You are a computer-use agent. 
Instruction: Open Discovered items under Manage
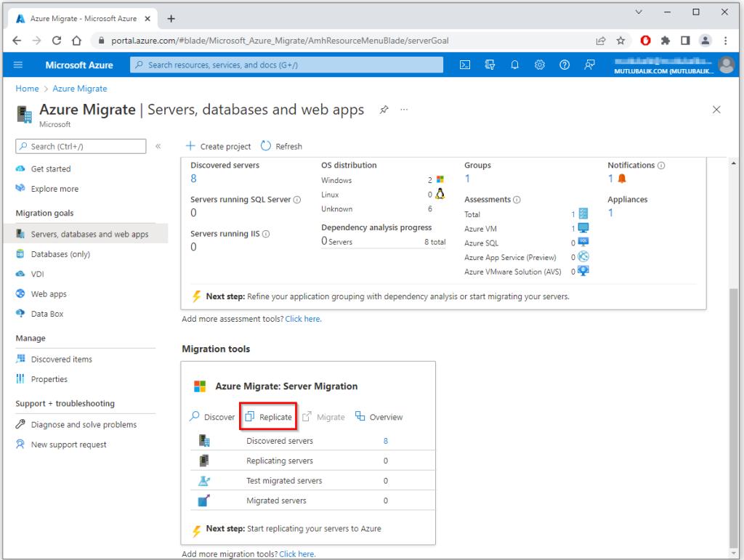[x=62, y=360]
